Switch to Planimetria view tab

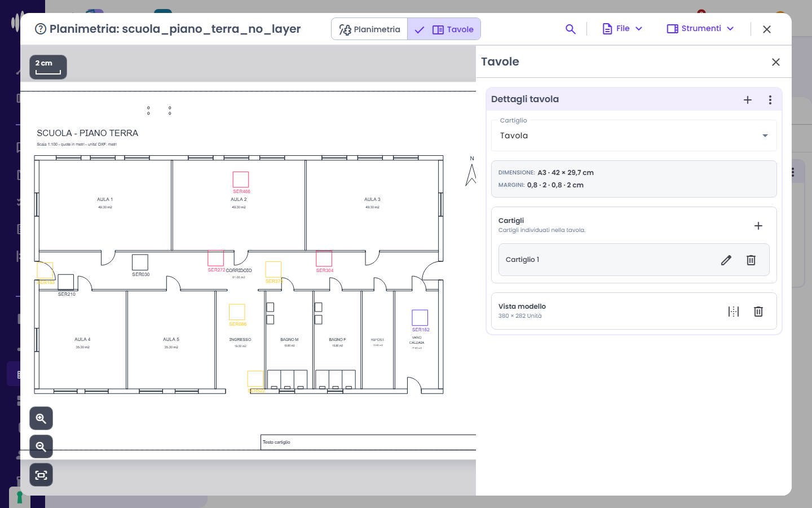pos(369,29)
